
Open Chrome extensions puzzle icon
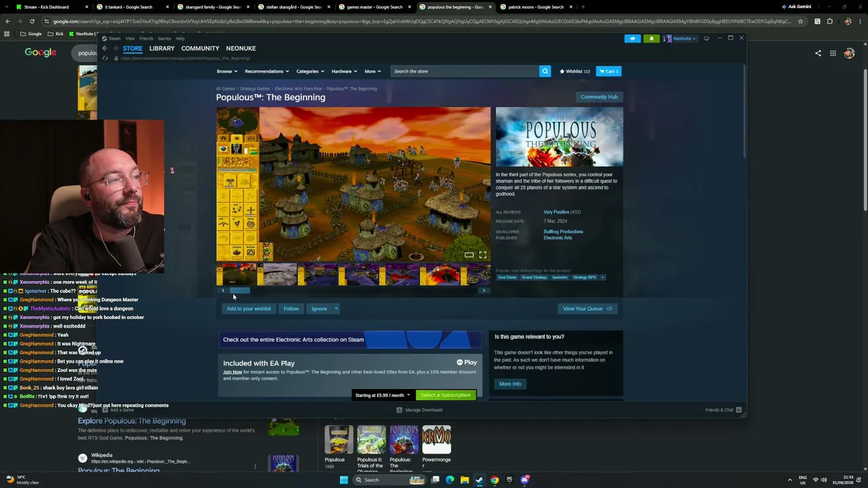[x=829, y=21]
